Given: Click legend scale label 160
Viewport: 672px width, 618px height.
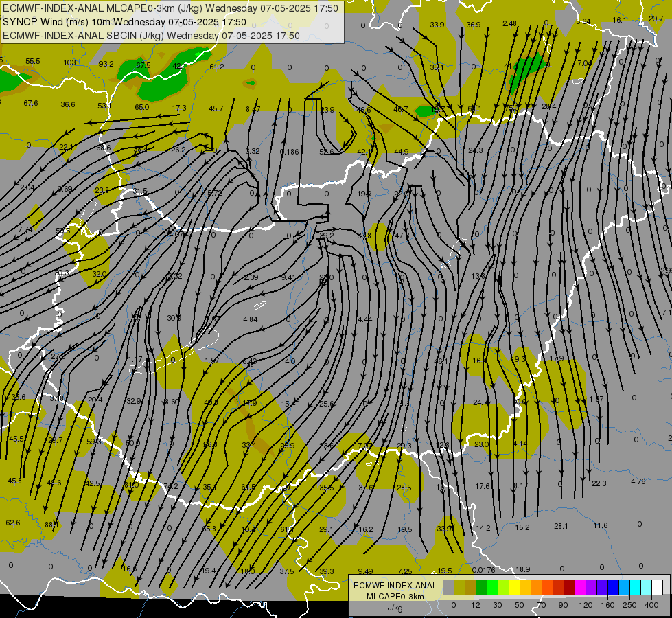Looking at the screenshot, I should tap(607, 605).
